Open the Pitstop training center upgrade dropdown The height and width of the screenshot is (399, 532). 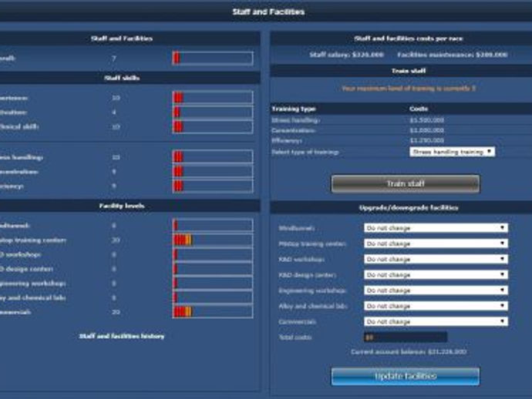pos(436,243)
